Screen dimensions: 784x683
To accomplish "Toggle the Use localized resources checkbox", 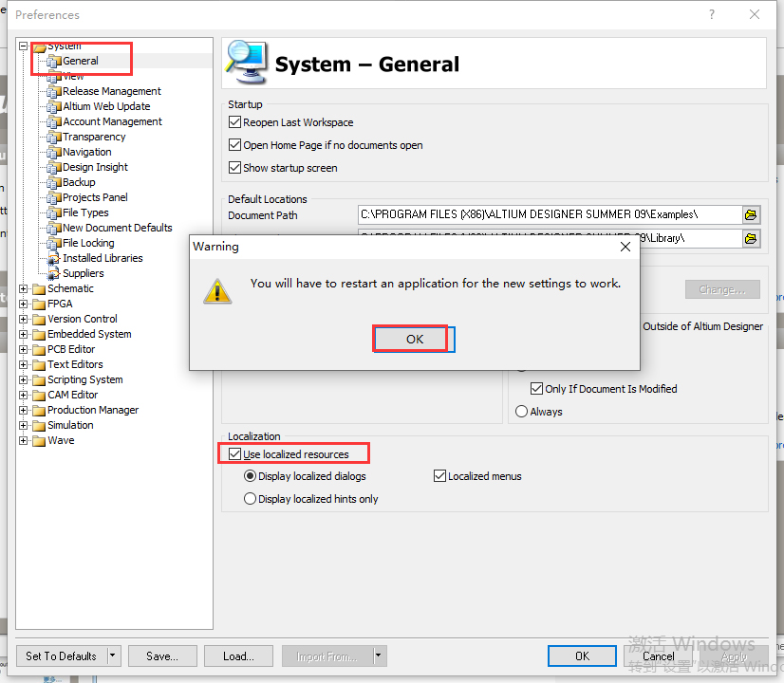I will click(235, 453).
